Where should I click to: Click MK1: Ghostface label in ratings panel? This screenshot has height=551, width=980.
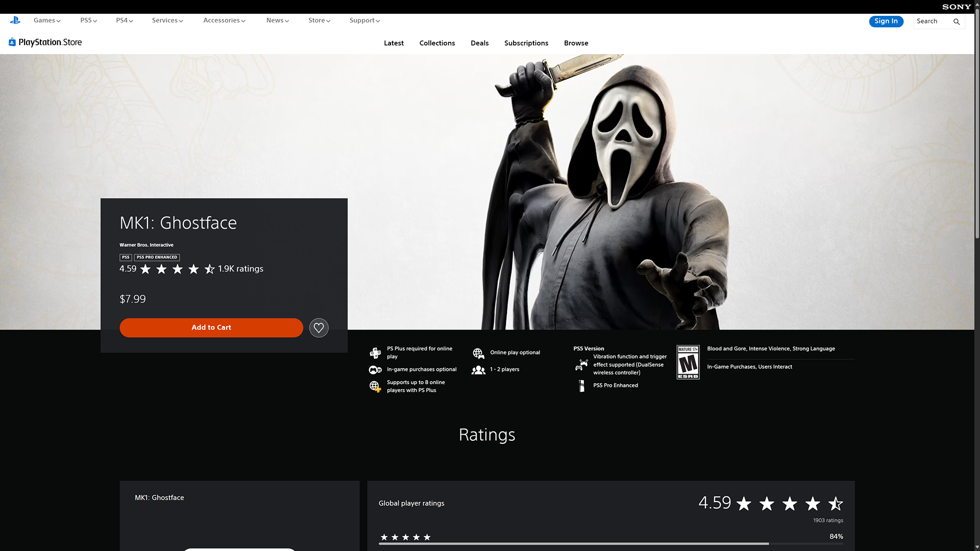159,498
